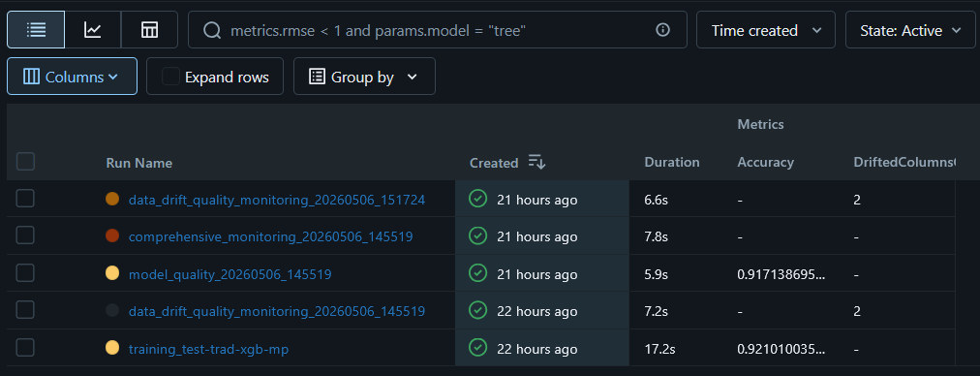Sort by the Created column header
This screenshot has height=376, width=980.
coord(494,163)
